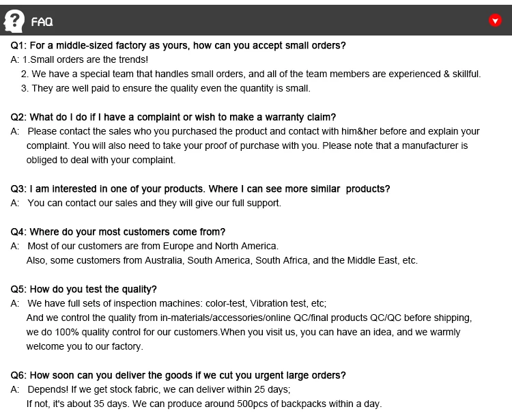The image size is (512, 420).
Task: Click the question mark head icon
Action: click(x=14, y=20)
